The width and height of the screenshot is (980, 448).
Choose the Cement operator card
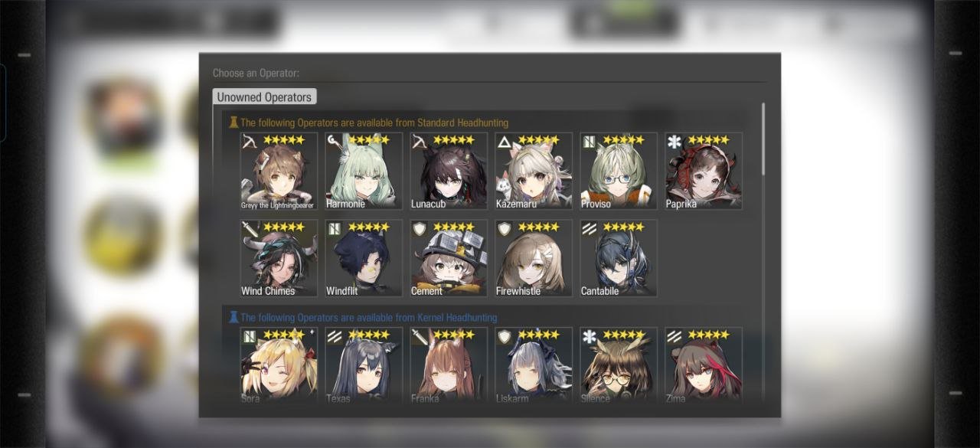(x=449, y=259)
